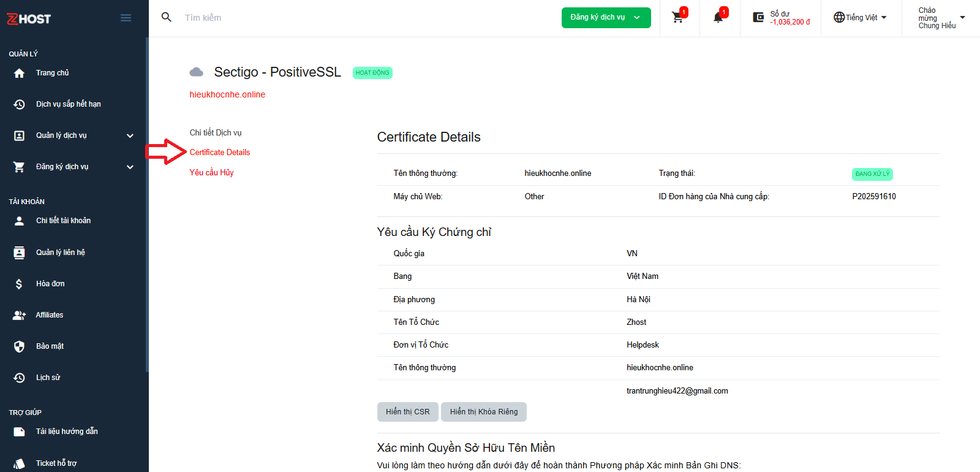Viewport: 980px width, 472px height.
Task: Open Quản lý liên hệ page
Action: pyautogui.click(x=60, y=253)
